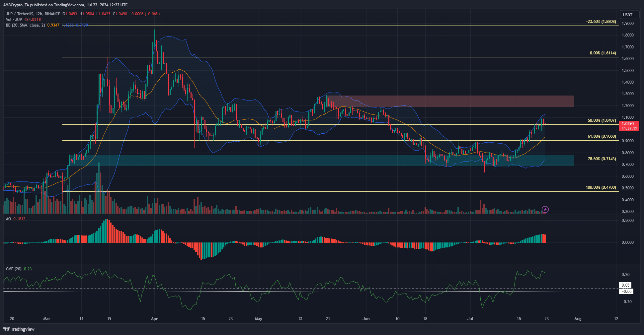Select the 50.00% (1.0407) Fibonacci label
Screen dimensions: 644x335
[602, 120]
